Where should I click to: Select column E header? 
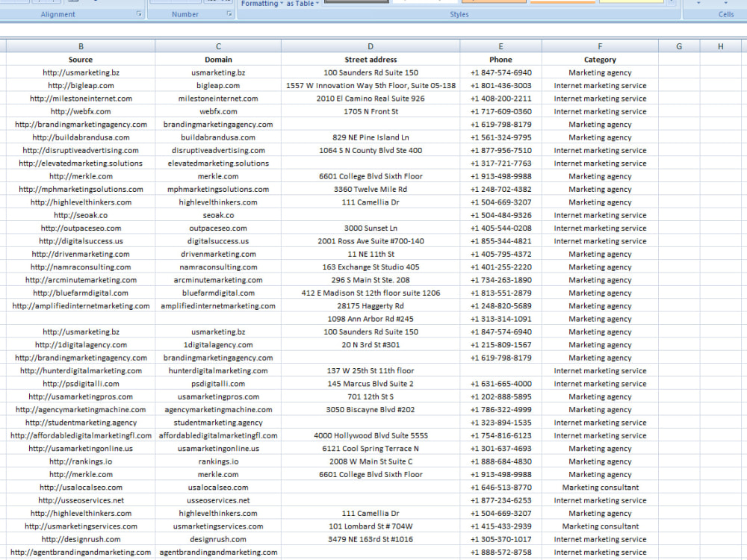(x=500, y=46)
